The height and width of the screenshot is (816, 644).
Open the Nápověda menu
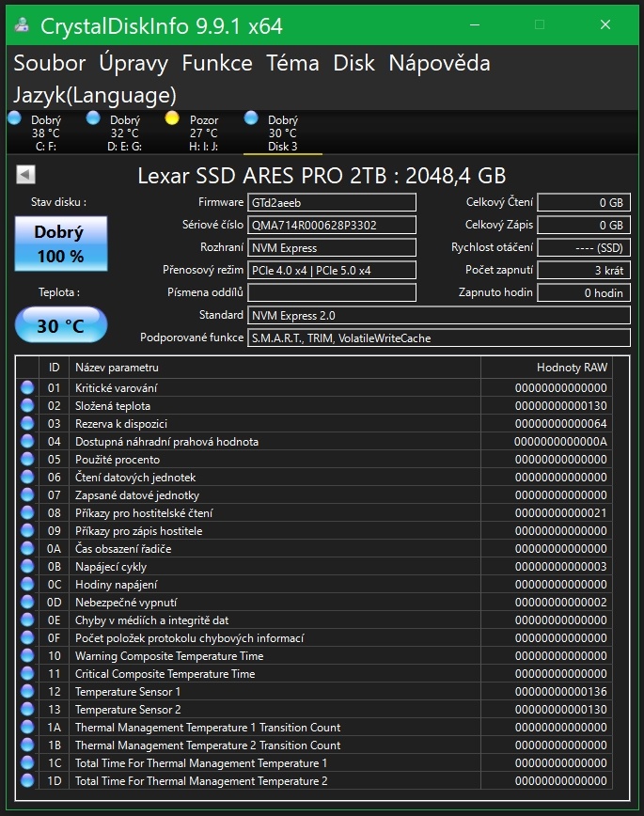tap(439, 64)
